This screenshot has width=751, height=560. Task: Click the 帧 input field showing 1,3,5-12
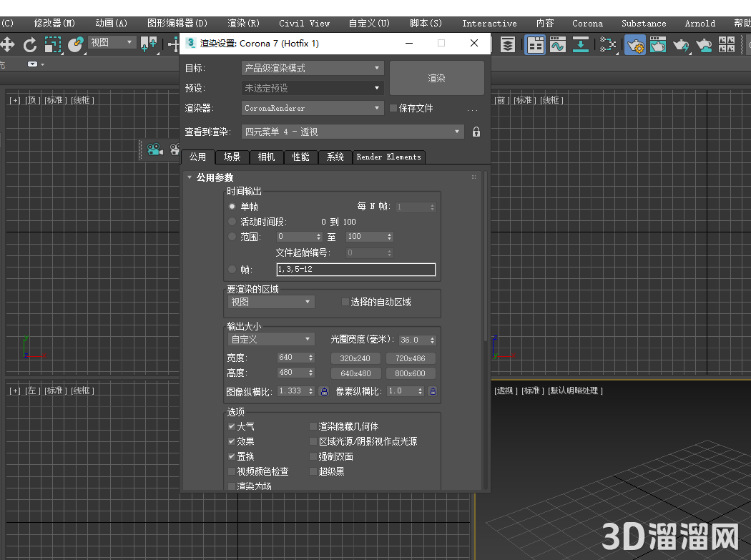[355, 270]
